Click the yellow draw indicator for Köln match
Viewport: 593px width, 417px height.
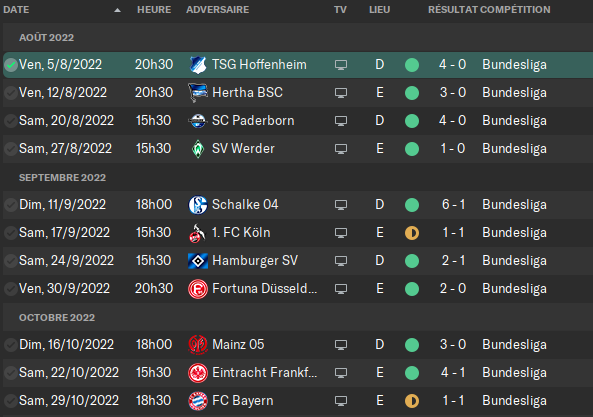coord(412,233)
